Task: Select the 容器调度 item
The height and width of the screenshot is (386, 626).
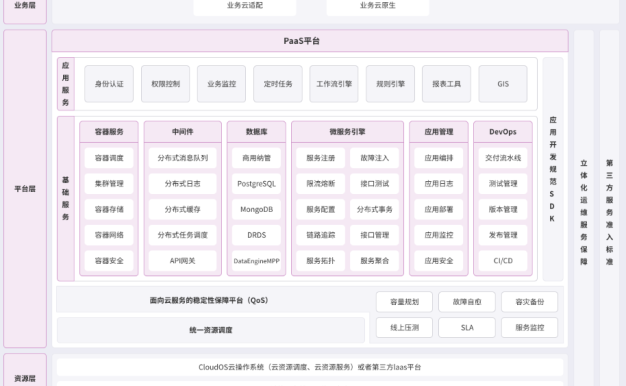Action: coord(109,158)
